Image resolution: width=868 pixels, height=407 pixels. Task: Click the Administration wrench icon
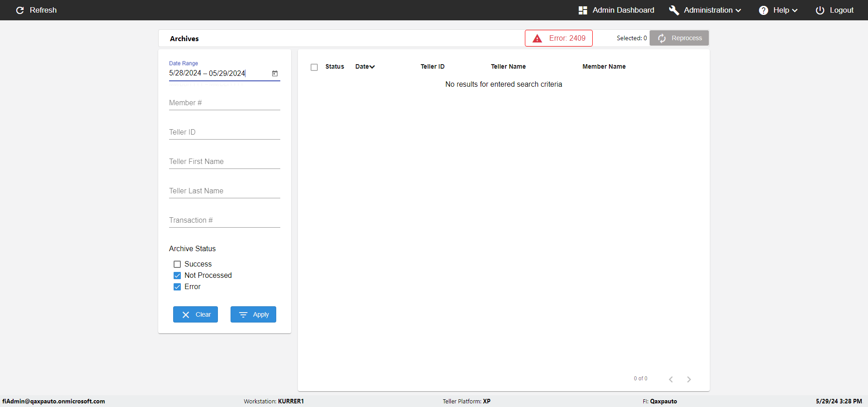(674, 10)
